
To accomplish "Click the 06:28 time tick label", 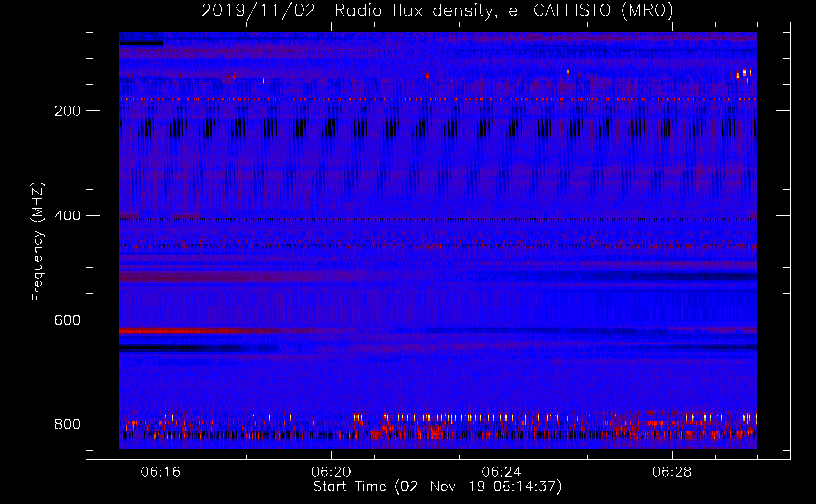I will (x=672, y=472).
